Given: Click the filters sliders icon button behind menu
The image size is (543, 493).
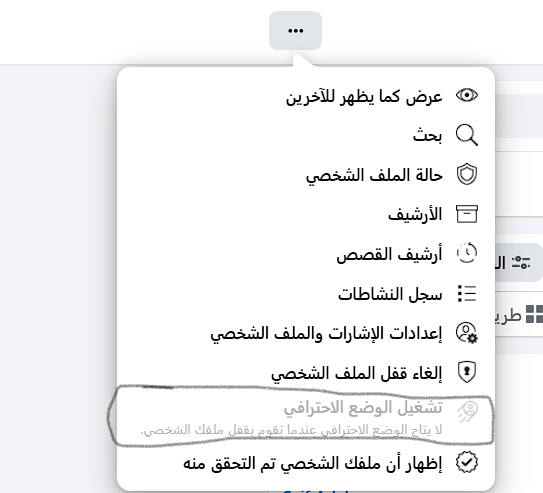Looking at the screenshot, I should (x=521, y=262).
